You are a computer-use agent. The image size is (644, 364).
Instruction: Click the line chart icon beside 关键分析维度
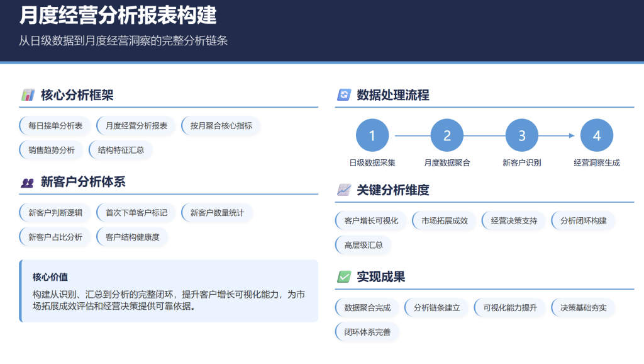click(344, 190)
